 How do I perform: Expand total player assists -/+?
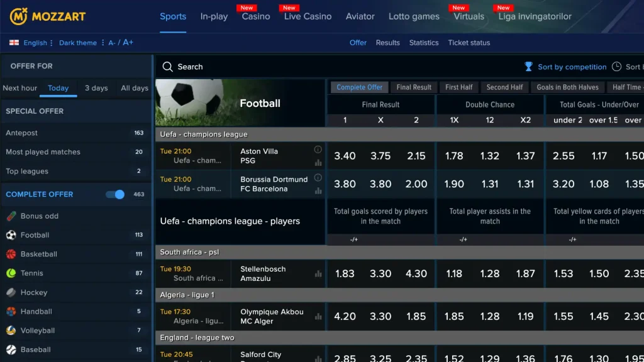pos(464,239)
